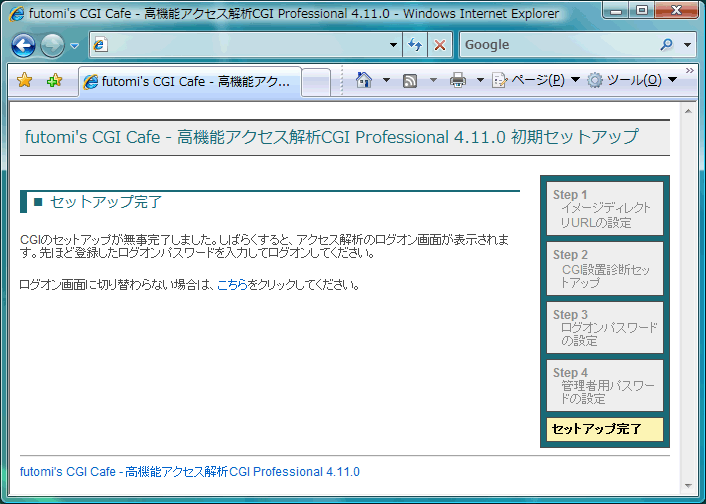Viewport: 706px width, 504px height.
Task: Click the vertical scrollbar down arrow
Action: (688, 486)
